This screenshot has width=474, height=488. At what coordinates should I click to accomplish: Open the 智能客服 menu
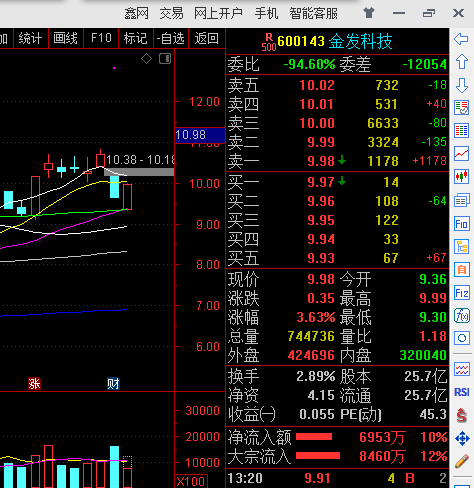pyautogui.click(x=313, y=14)
